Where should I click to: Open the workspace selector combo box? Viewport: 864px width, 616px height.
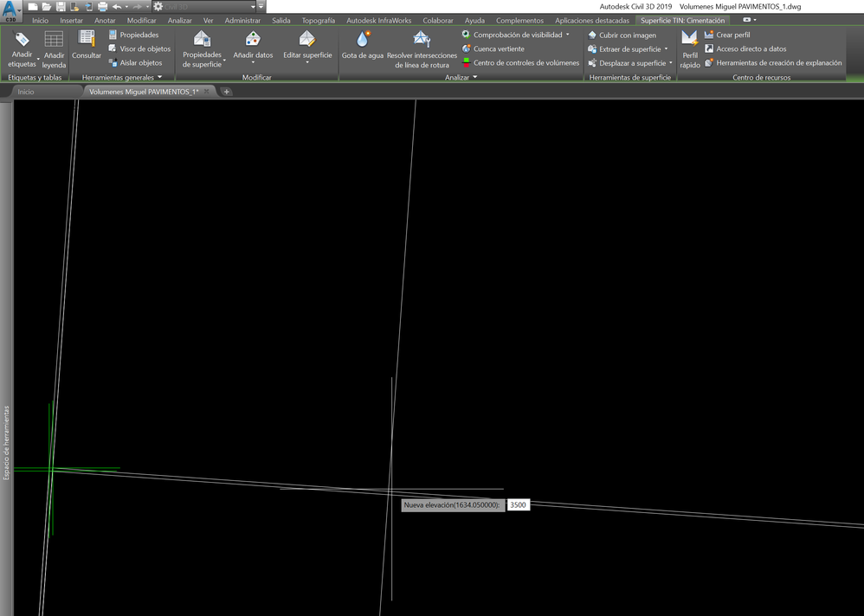[x=205, y=7]
